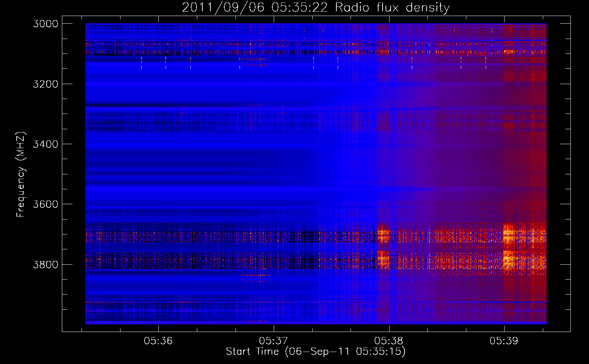This screenshot has width=589, height=364.
Task: Click the 'Start Time (06-Sep-11 05:35:15)' axis label
Action: (x=316, y=352)
